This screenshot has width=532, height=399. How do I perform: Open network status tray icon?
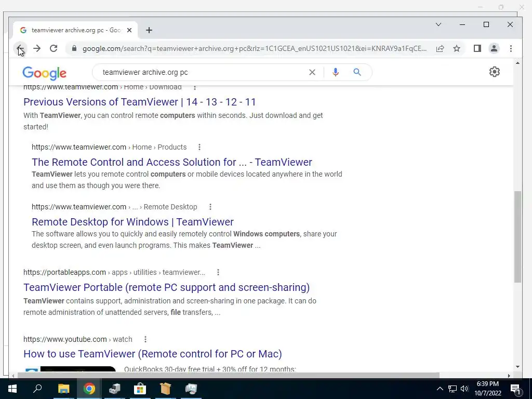point(453,389)
